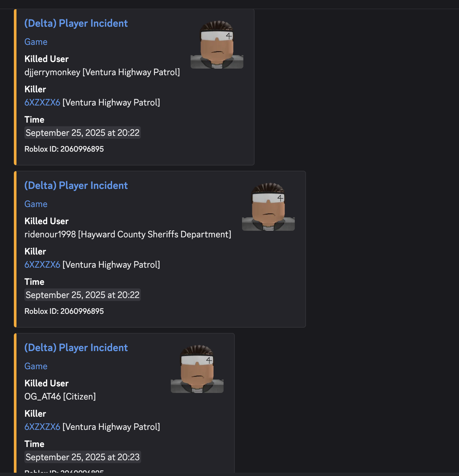
Task: Select ridenour1998 [Hayward County Sheriffs Department] text
Action: pos(128,234)
